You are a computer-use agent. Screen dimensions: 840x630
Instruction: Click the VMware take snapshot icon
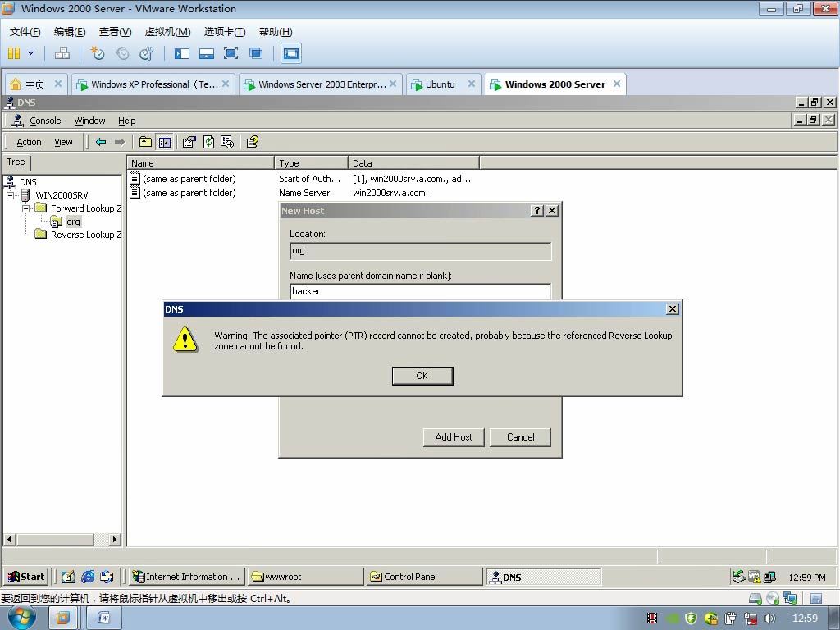coord(97,53)
